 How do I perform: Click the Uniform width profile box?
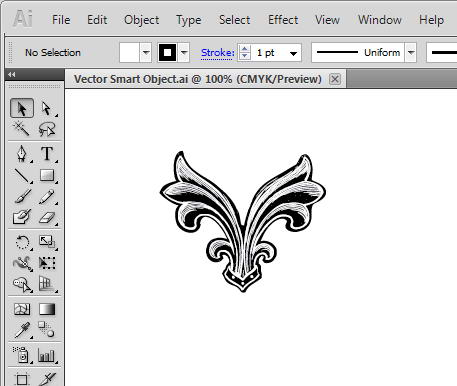[x=358, y=52]
